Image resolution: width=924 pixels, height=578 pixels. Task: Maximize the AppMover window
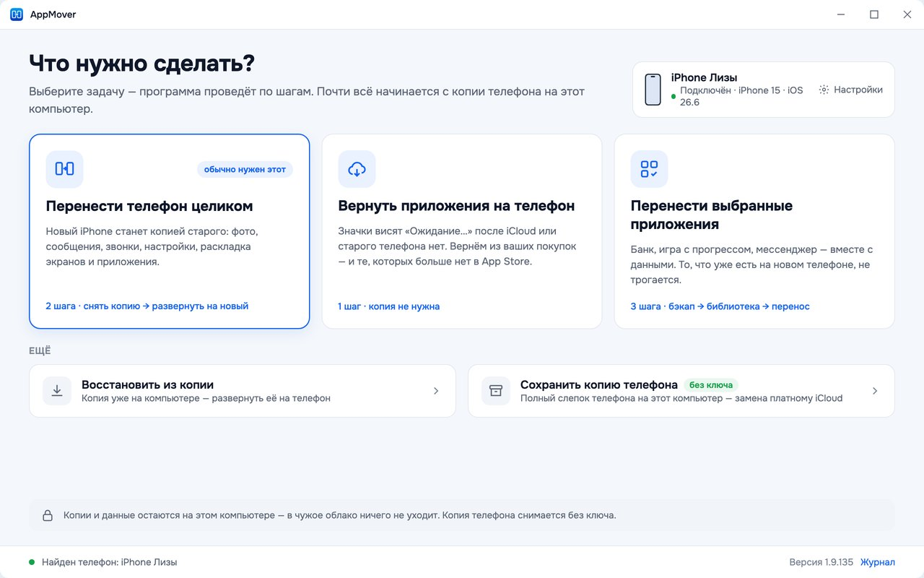pyautogui.click(x=874, y=14)
